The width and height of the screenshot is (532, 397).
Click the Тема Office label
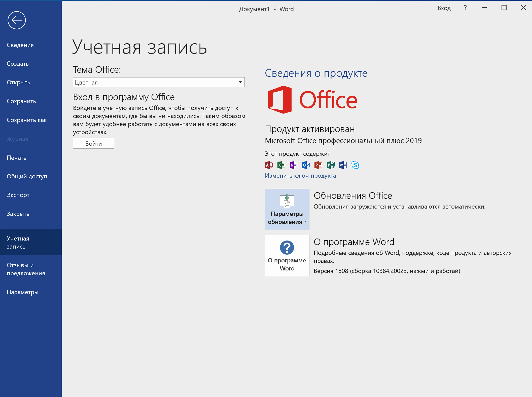click(97, 70)
